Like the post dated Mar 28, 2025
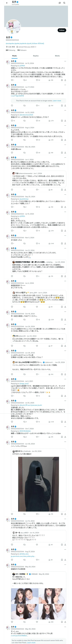Viewport: 72px width, 644px height. pos(37,153)
